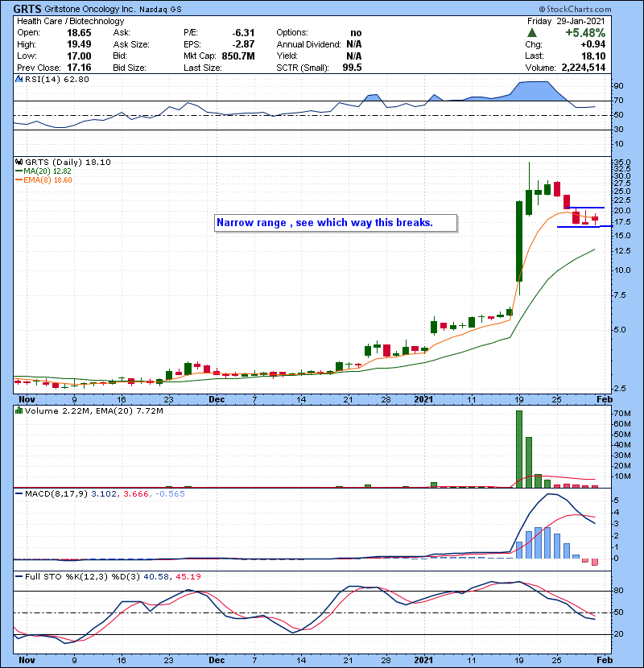Image resolution: width=644 pixels, height=668 pixels.
Task: Click the P/E value -6.31
Action: click(x=243, y=33)
